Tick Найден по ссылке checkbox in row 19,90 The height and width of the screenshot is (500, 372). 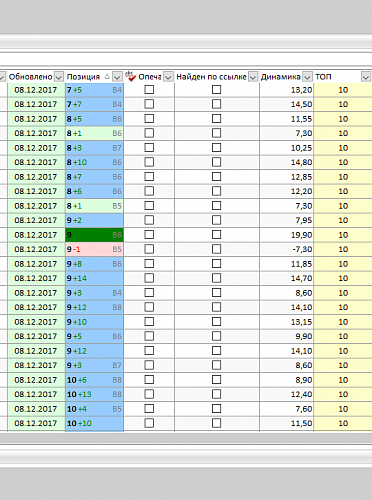(x=216, y=235)
